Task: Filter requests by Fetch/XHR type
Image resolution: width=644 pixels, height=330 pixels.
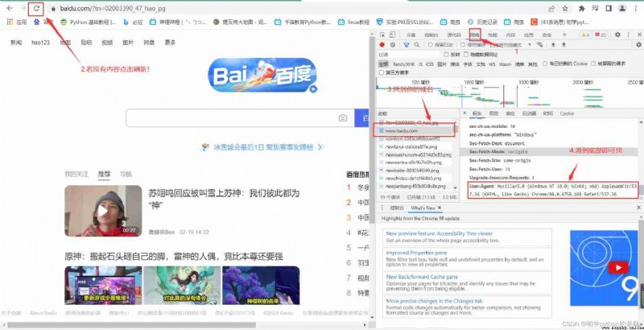Action: (x=404, y=64)
